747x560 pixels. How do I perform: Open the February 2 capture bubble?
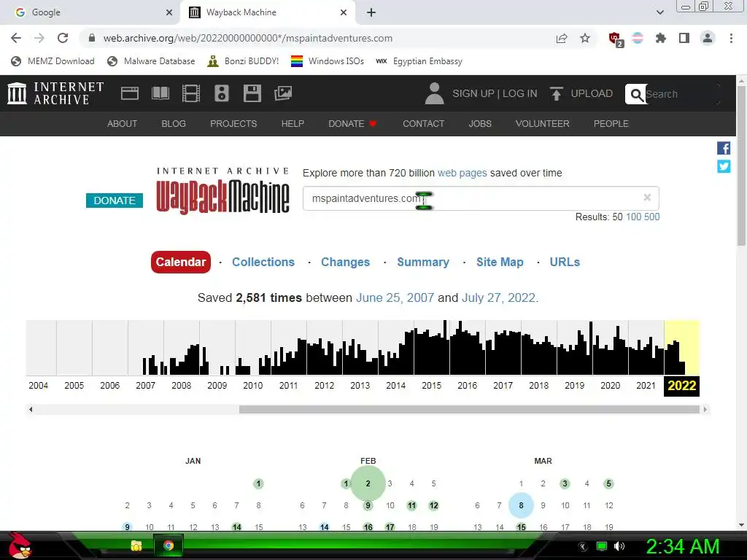click(368, 483)
